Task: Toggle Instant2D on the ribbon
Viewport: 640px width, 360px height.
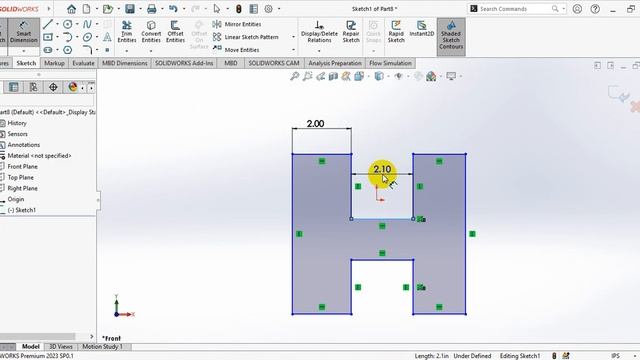Action: [422, 29]
